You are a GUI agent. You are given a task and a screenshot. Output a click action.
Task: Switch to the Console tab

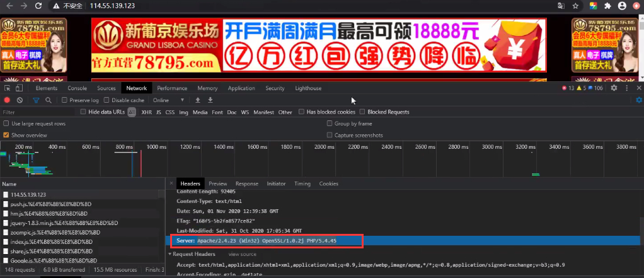pos(77,88)
